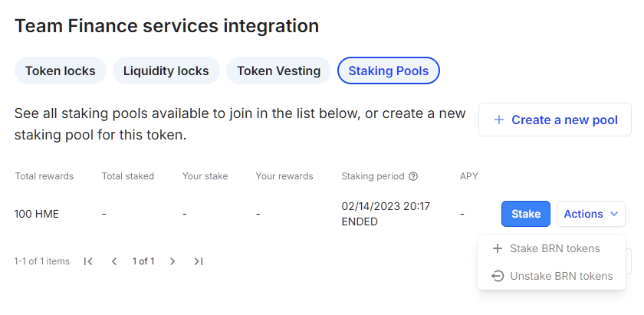Screen dimensions: 644x315
Task: Choose Stake BRN tokens menu entry
Action: pyautogui.click(x=551, y=248)
